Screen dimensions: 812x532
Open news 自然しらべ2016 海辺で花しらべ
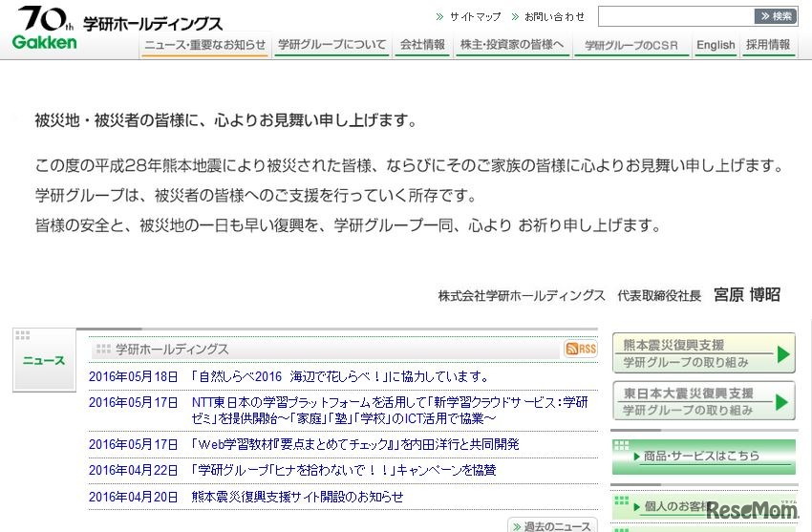(x=340, y=376)
